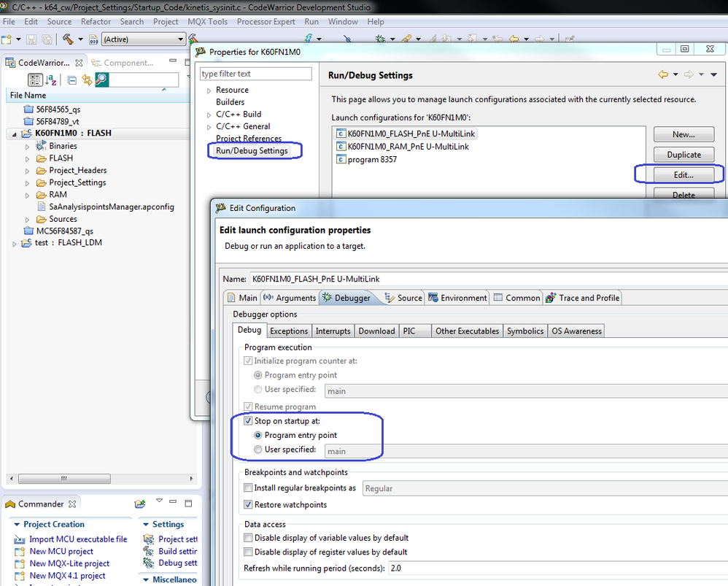728x586 pixels.
Task: Click the magnifier search icon in project panel
Action: coord(101,80)
